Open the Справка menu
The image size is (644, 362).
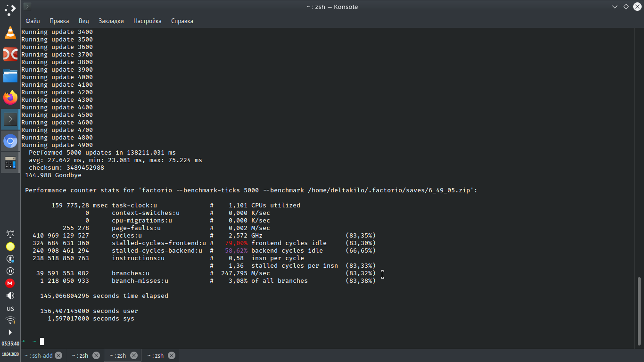click(182, 21)
